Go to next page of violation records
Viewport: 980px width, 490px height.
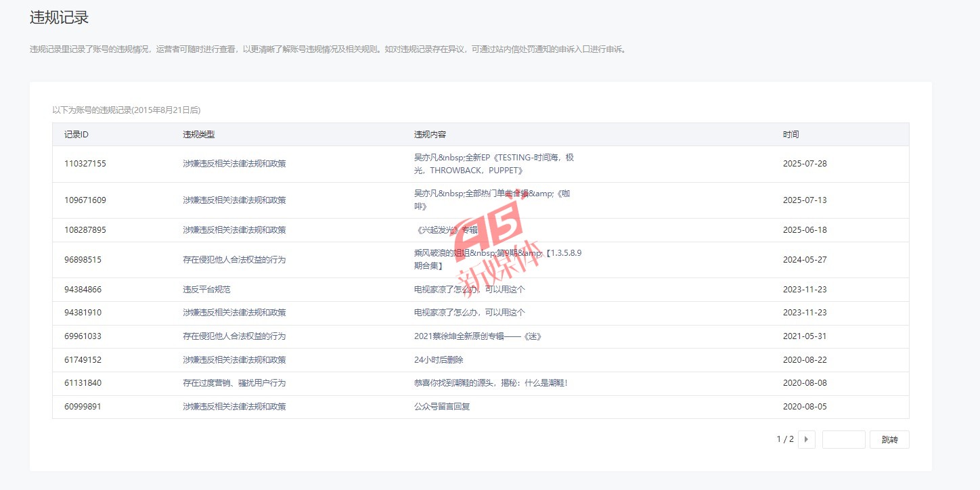coord(806,439)
